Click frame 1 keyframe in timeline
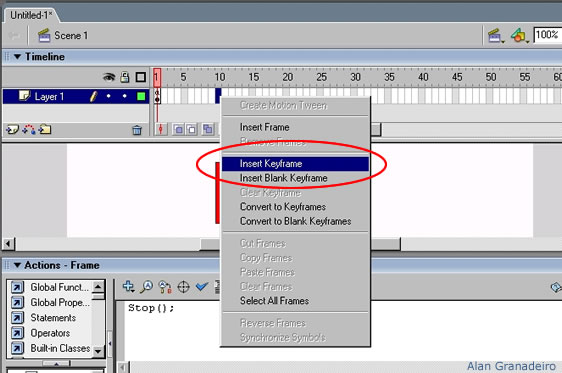Screen dimensions: 562x373 click(157, 96)
